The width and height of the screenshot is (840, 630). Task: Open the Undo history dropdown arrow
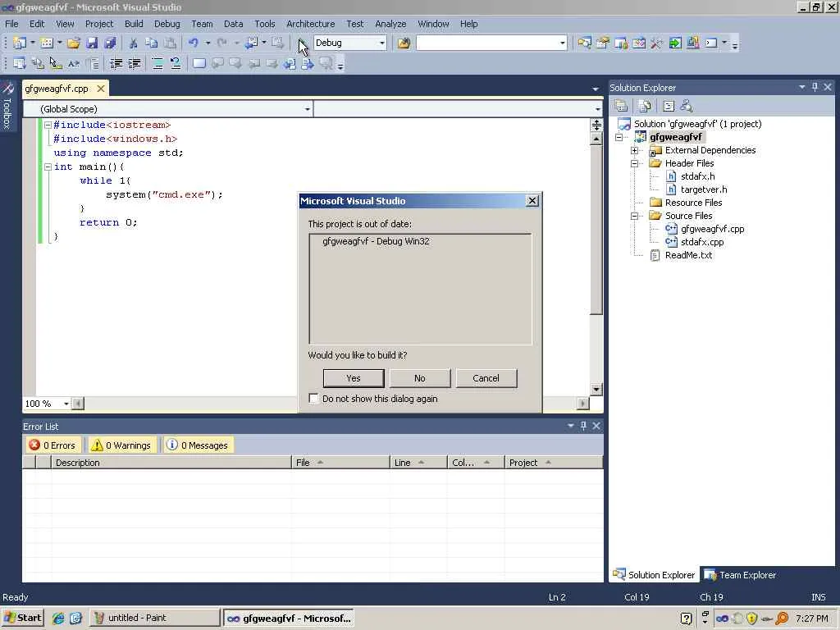point(208,43)
